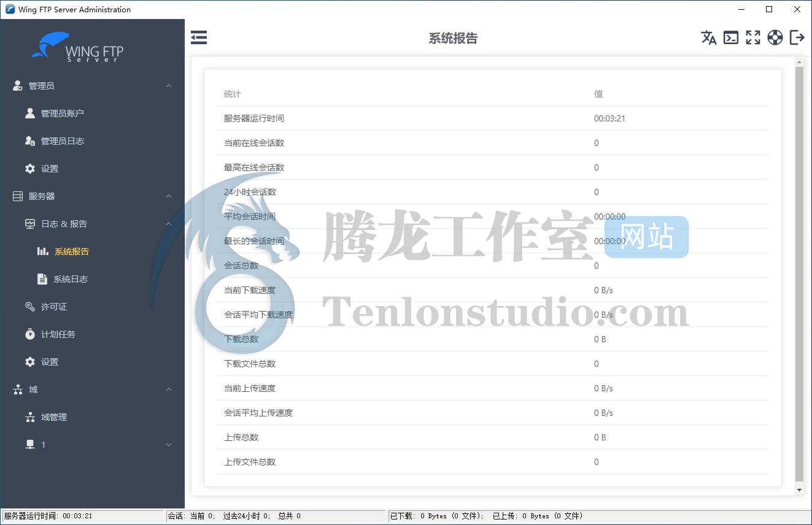Collapse sidebar with the hamburger menu icon
Image resolution: width=812 pixels, height=525 pixels.
point(199,38)
